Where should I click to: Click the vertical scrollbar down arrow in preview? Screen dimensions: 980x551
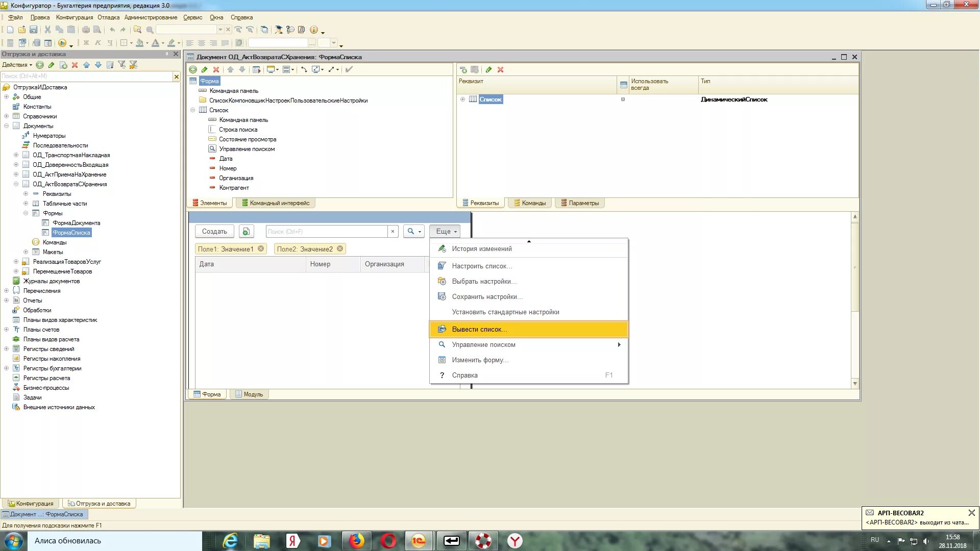pos(855,384)
